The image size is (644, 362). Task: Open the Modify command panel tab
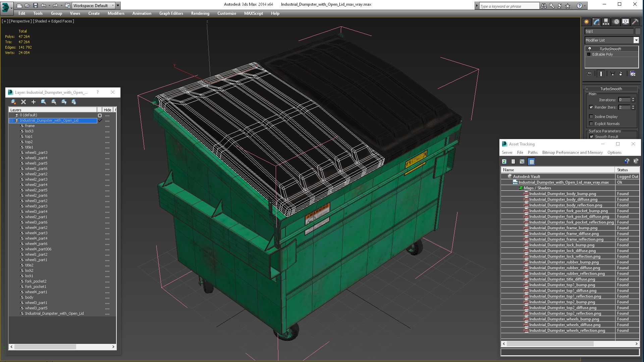point(596,22)
